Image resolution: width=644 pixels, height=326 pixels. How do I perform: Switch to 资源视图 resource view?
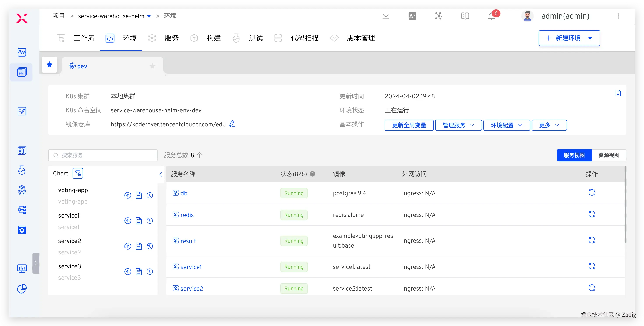(609, 155)
